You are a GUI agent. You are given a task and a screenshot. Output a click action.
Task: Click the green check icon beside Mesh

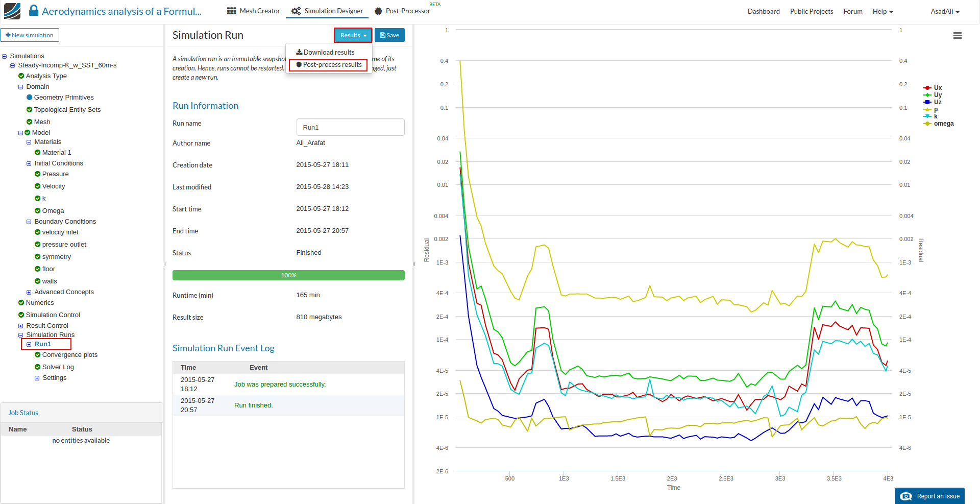(x=30, y=122)
